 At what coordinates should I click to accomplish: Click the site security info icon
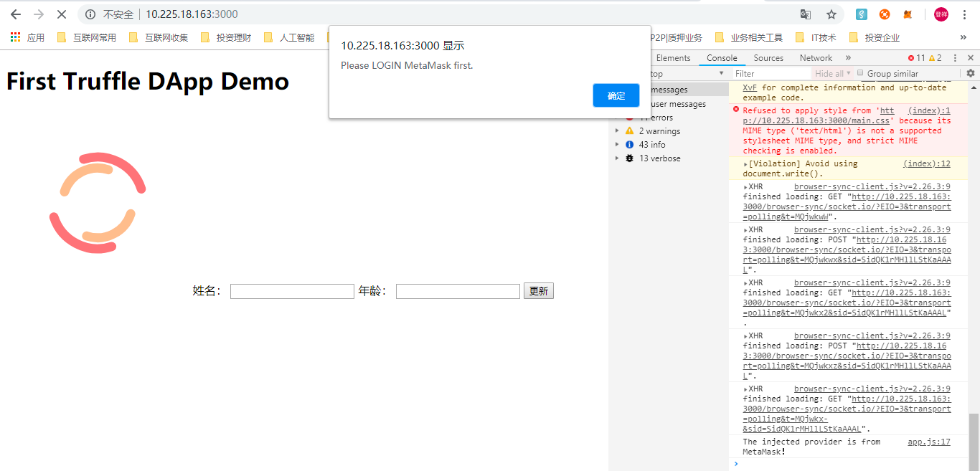(90, 14)
